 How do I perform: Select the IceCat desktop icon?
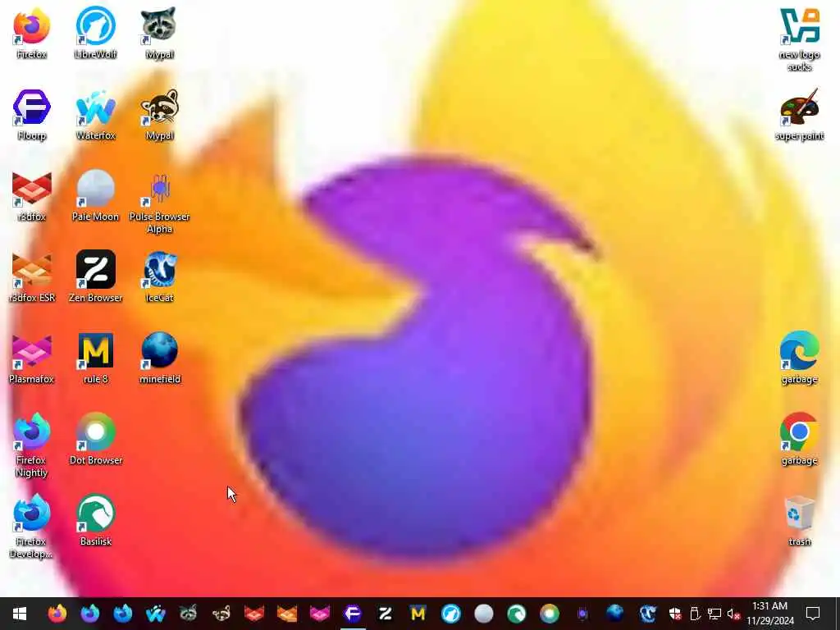coord(160,277)
